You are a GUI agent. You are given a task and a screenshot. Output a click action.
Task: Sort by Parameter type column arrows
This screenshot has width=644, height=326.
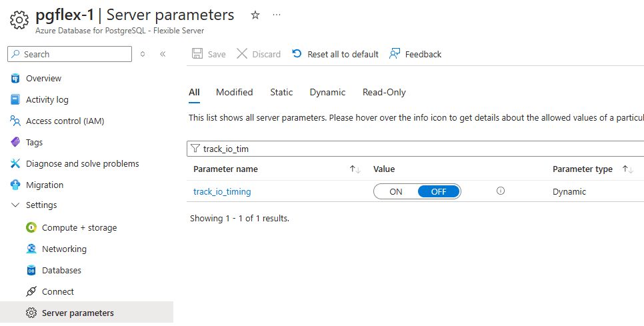point(628,169)
